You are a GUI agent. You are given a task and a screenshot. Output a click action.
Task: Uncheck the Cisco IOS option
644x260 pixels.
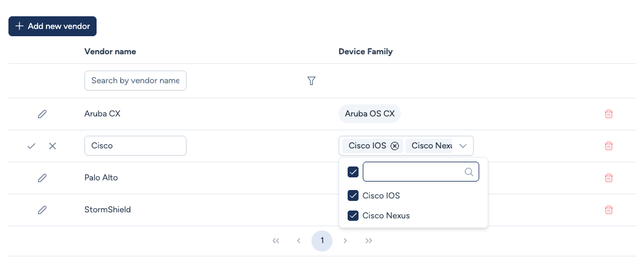pyautogui.click(x=354, y=196)
